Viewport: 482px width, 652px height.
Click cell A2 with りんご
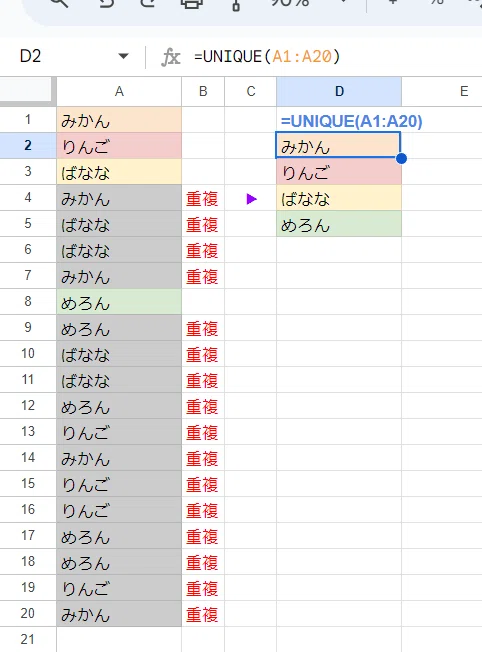pyautogui.click(x=119, y=145)
